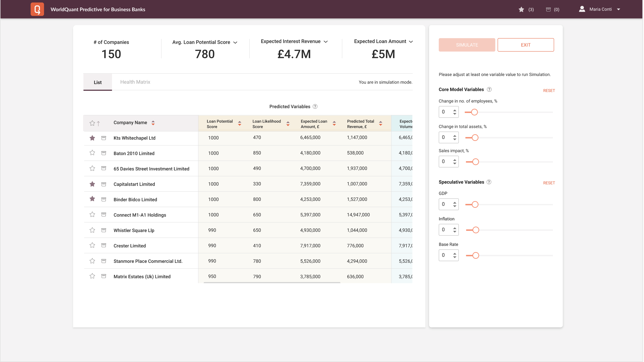644x362 pixels.
Task: Expand Avg. Loan Potential Score dropdown
Action: click(x=235, y=43)
